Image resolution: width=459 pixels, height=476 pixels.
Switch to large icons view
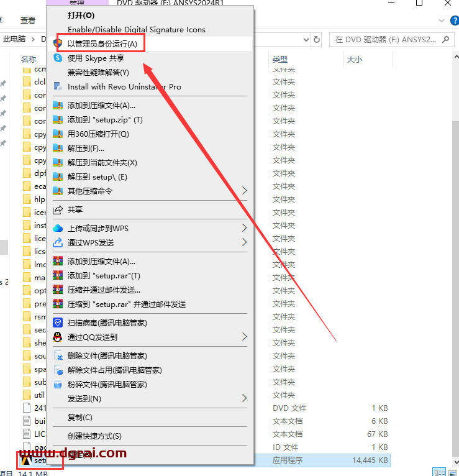tap(453, 473)
